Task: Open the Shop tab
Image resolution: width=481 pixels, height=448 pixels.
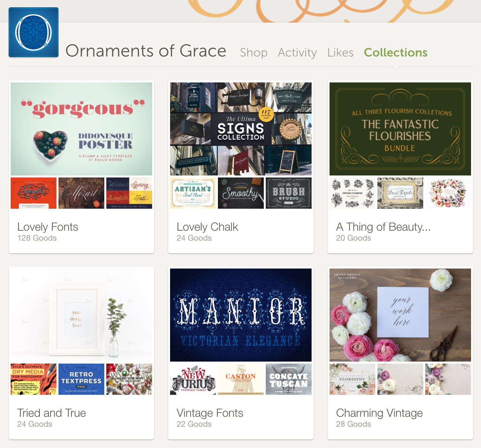Action: pyautogui.click(x=253, y=53)
